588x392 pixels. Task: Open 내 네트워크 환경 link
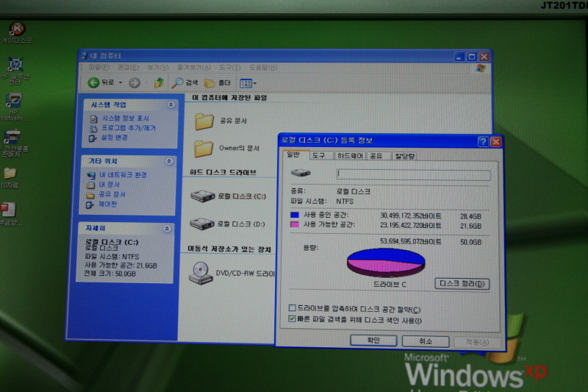point(123,175)
